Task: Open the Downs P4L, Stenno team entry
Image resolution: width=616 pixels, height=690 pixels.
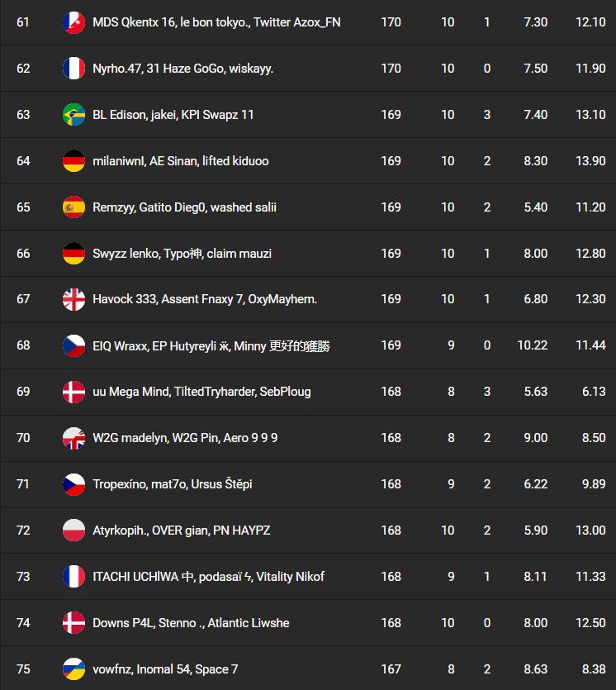Action: 191,623
